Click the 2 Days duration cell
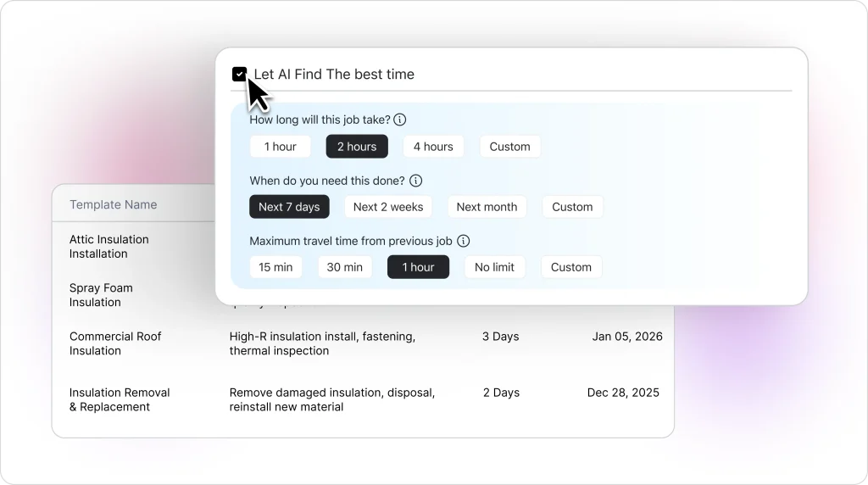Screen dimensions: 868x485 [x=501, y=393]
